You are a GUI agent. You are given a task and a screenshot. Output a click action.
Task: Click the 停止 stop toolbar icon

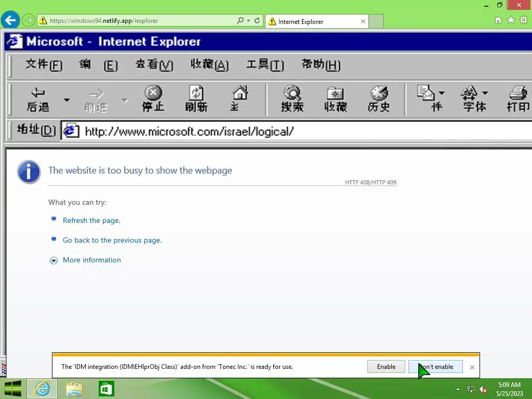coord(153,99)
